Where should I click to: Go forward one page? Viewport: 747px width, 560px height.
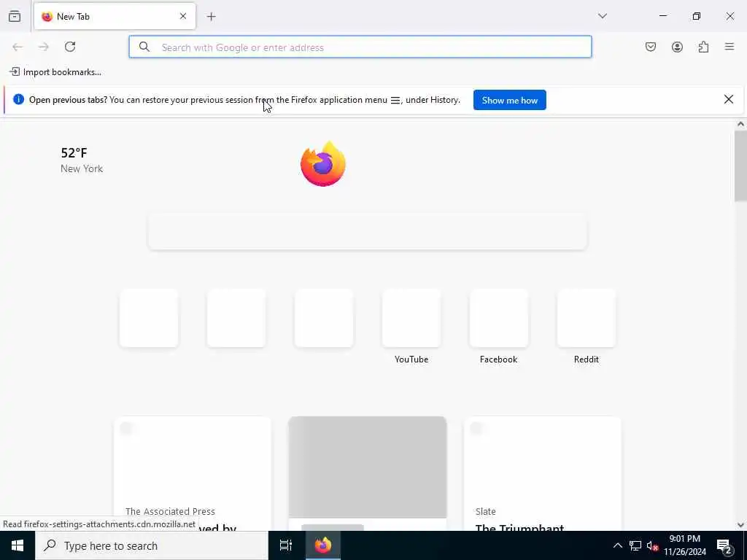(x=44, y=47)
